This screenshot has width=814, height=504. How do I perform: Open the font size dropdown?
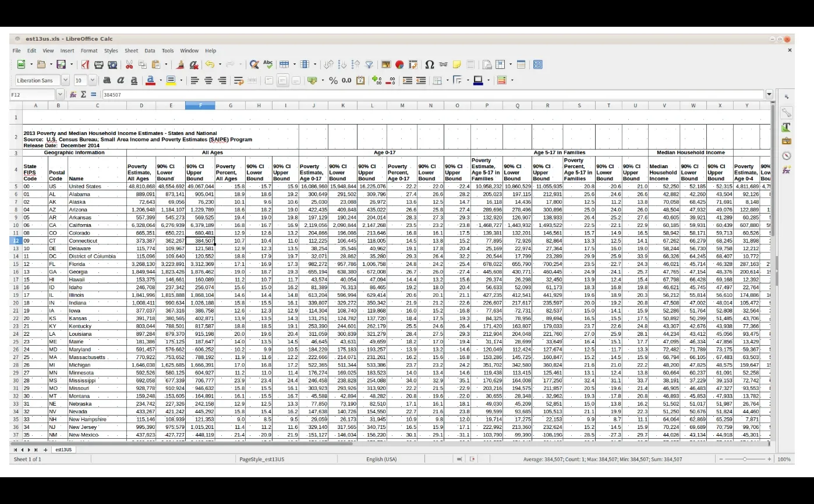pos(93,80)
